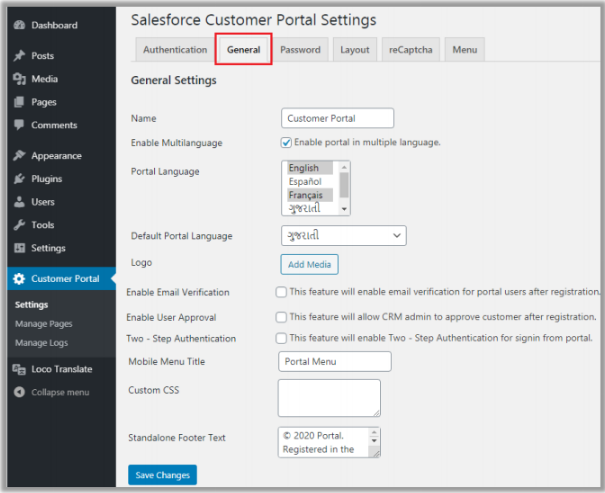
Task: Select Español in Portal Language list
Action: [x=306, y=182]
